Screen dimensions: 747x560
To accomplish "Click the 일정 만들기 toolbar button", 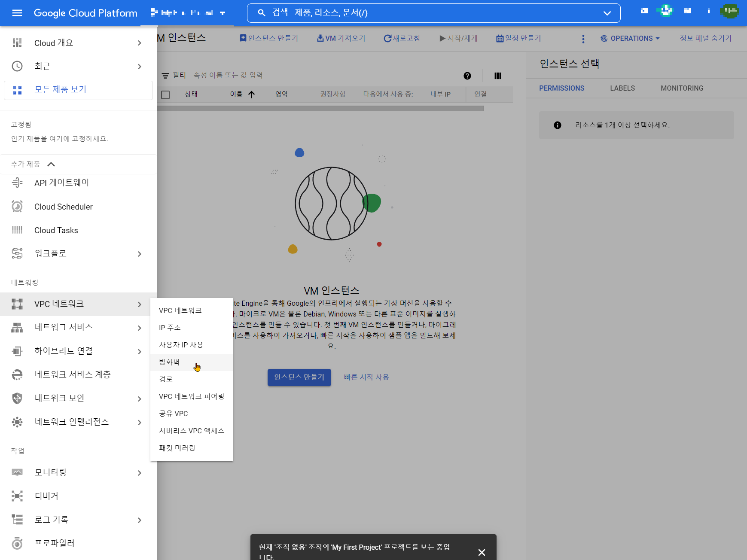I will click(x=518, y=38).
